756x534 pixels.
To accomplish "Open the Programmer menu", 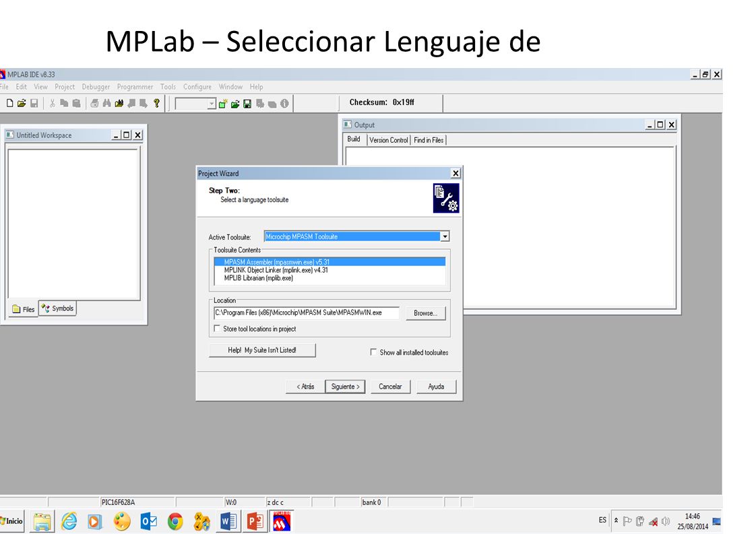I will [x=135, y=87].
